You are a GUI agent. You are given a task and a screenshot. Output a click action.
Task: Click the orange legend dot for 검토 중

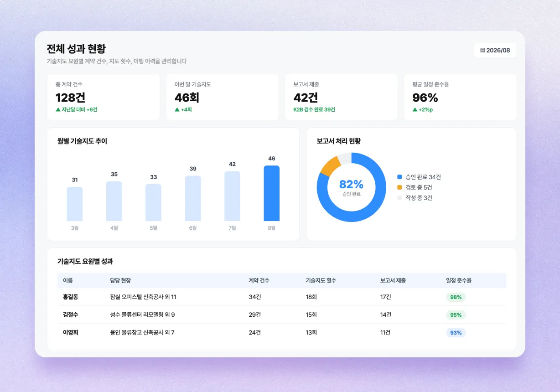[x=400, y=187]
